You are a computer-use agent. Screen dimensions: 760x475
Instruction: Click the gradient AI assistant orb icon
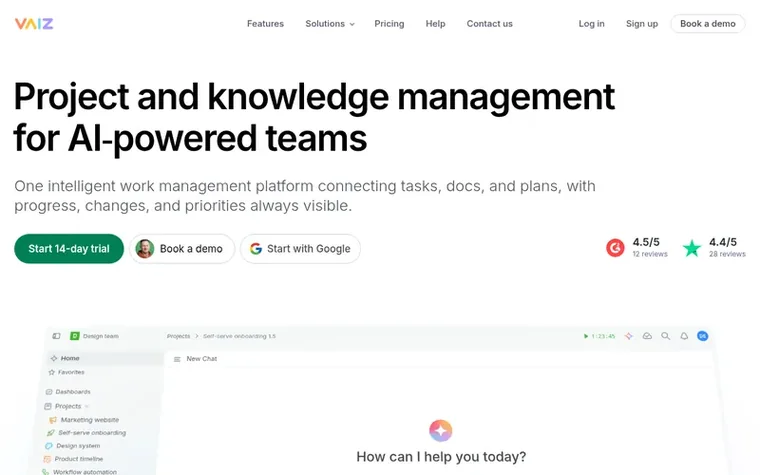(441, 430)
